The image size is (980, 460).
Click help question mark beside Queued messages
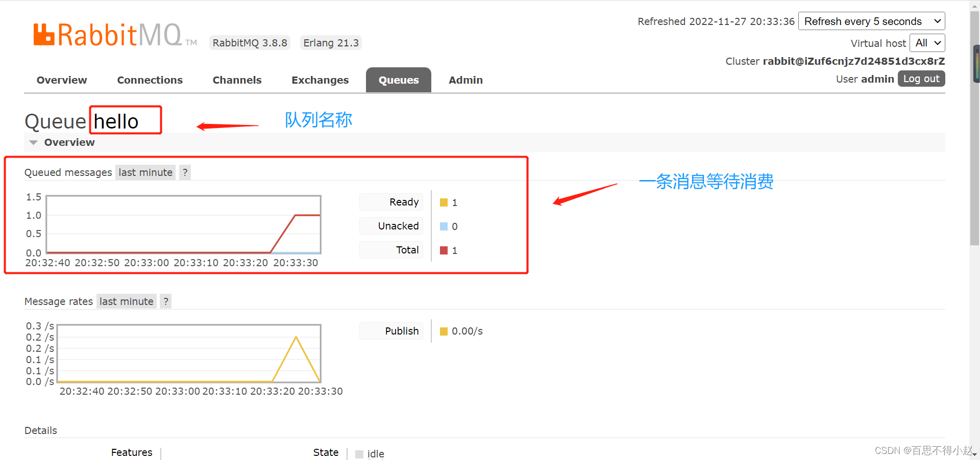(185, 172)
